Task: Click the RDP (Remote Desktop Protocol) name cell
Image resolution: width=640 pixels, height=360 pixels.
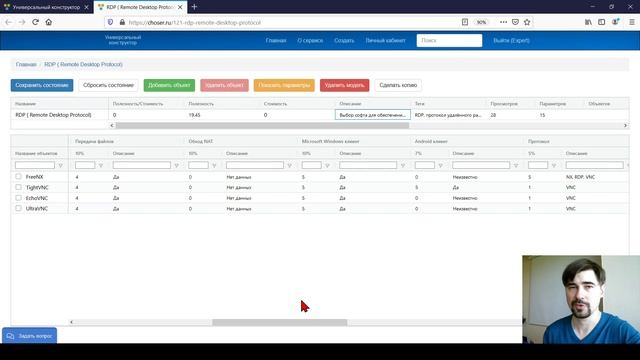Action: pyautogui.click(x=53, y=115)
